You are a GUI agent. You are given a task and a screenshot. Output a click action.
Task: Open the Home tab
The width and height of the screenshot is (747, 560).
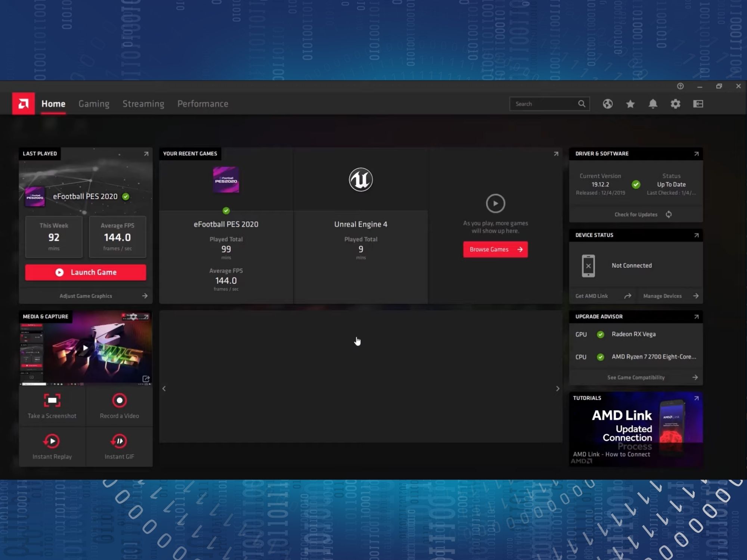coord(53,104)
